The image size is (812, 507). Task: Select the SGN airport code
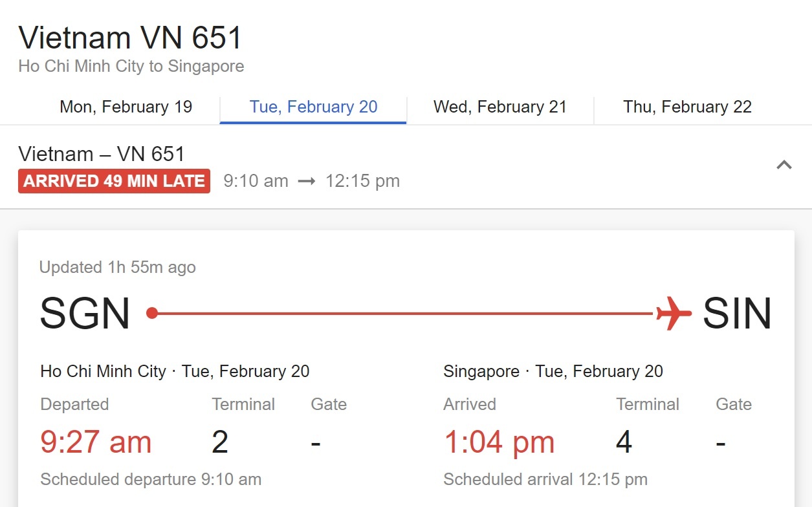coord(85,314)
